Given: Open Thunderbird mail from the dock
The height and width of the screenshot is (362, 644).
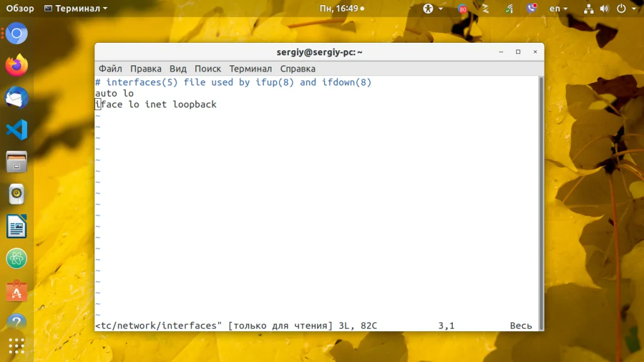Looking at the screenshot, I should coord(16,97).
